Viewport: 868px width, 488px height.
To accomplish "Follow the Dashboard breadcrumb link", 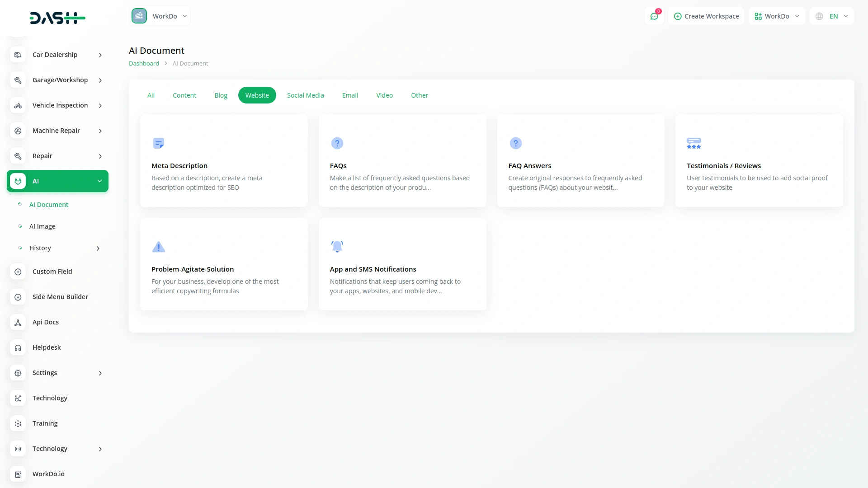I will point(144,64).
